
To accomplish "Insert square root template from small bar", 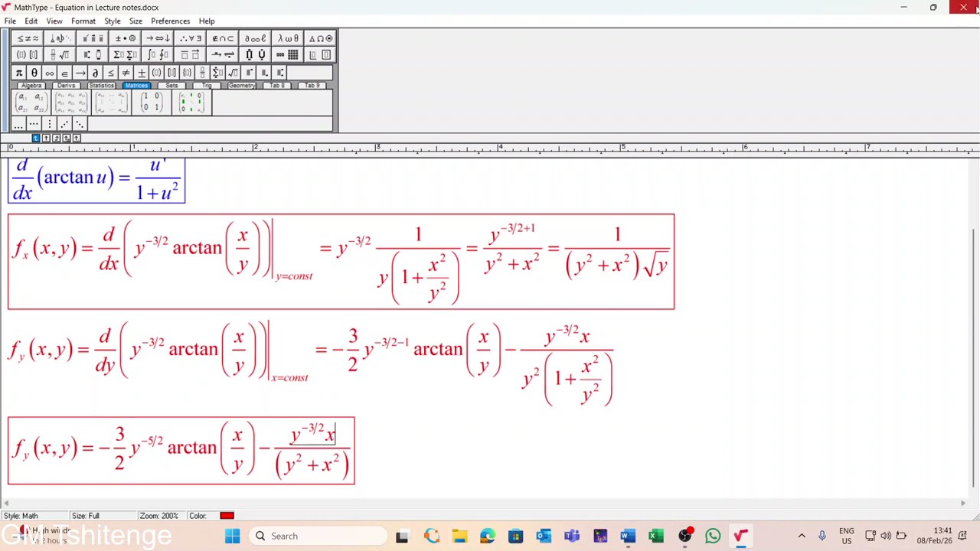I will point(234,73).
